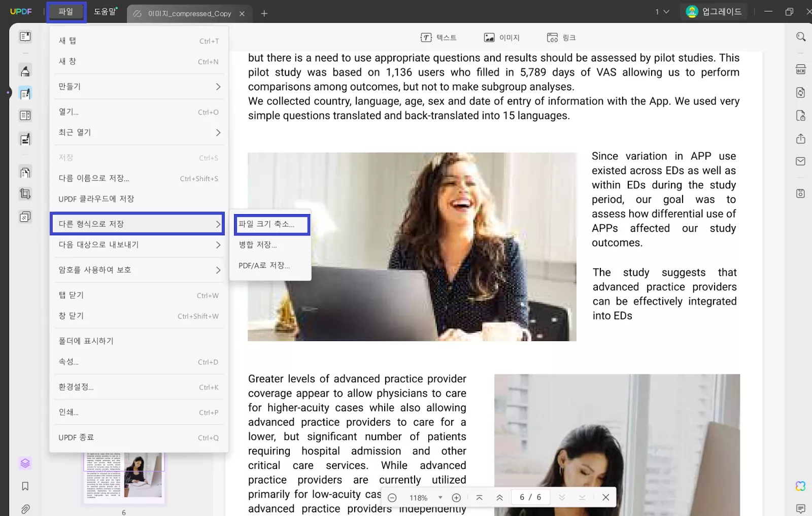Click the 업그레이드 upgrade button
Image resolution: width=812 pixels, height=516 pixels.
coord(714,12)
